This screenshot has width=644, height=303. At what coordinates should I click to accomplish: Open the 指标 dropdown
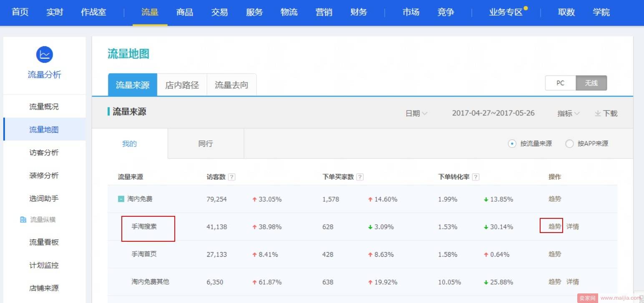(569, 113)
